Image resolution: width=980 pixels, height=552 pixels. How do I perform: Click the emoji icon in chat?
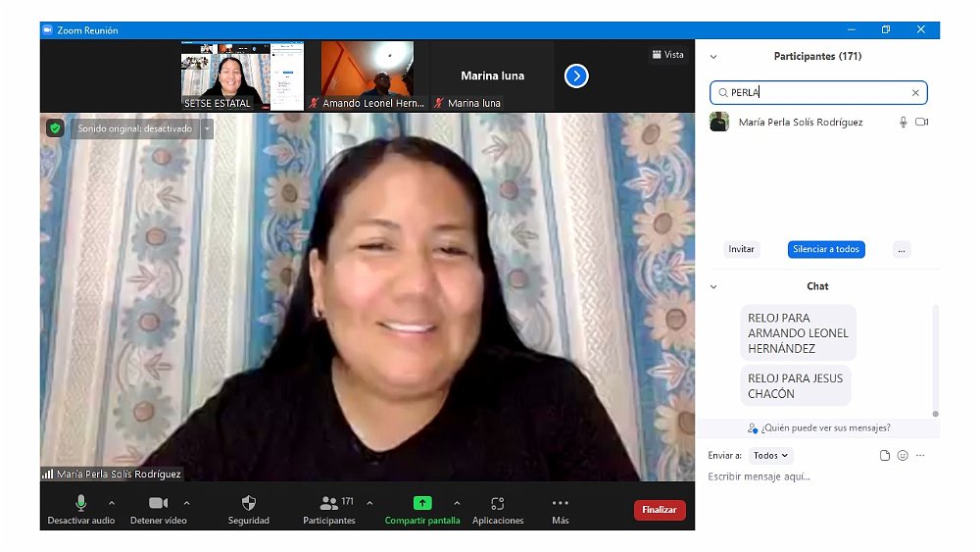click(903, 456)
